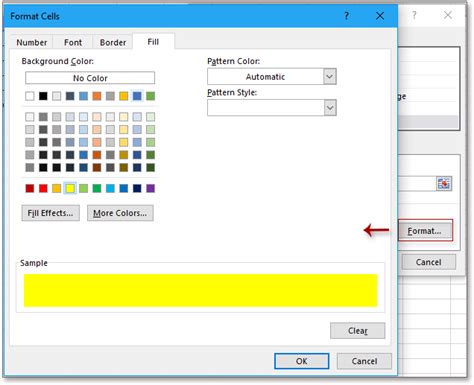Click the range selector icon in background dialog
Image resolution: width=474 pixels, height=385 pixels.
pyautogui.click(x=444, y=184)
